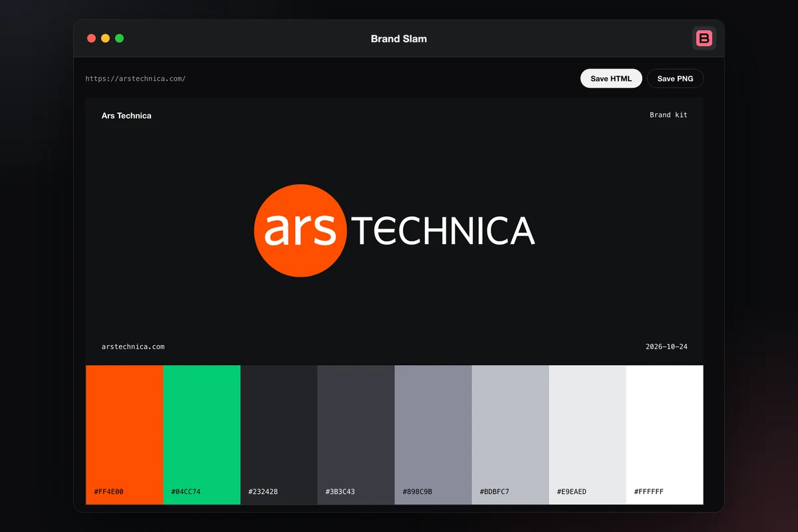
Task: Click the Save PNG button
Action: 675,78
